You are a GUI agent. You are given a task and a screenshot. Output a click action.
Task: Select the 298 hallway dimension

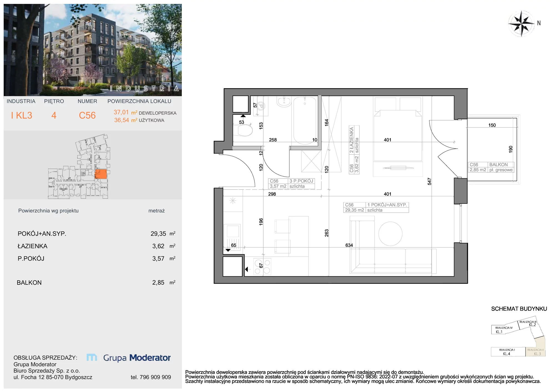(x=272, y=194)
